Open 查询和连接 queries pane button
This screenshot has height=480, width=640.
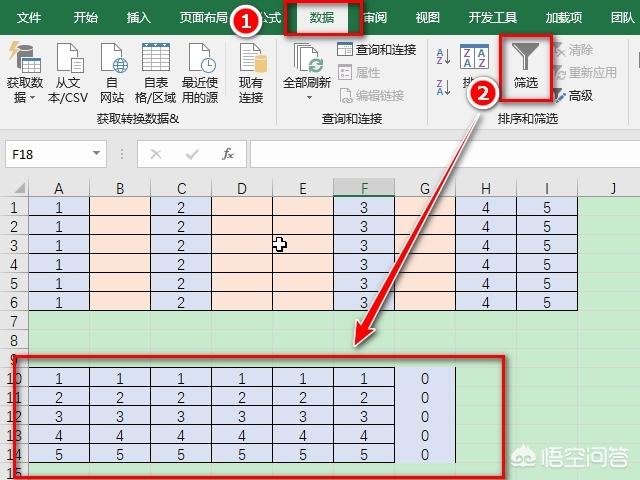click(x=377, y=50)
